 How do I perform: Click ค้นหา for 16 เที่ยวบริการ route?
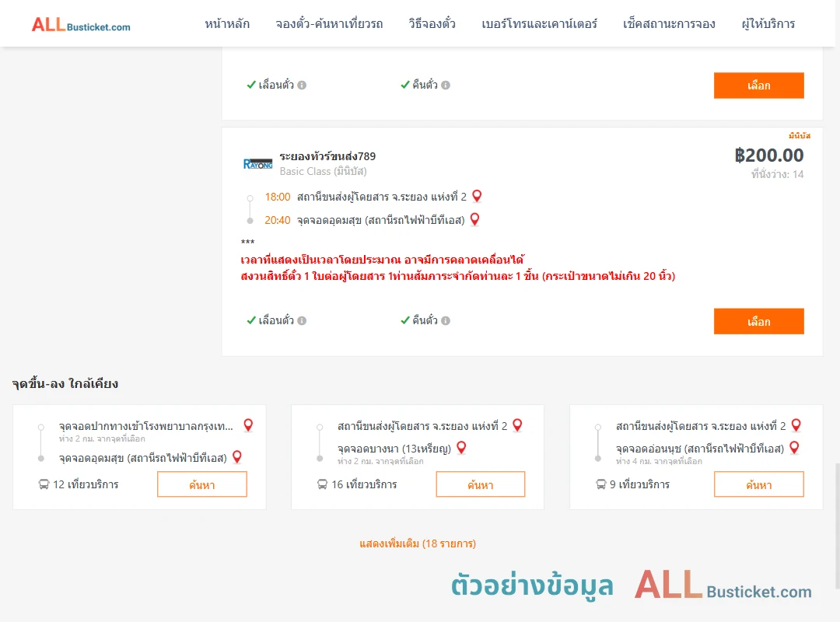click(x=481, y=484)
